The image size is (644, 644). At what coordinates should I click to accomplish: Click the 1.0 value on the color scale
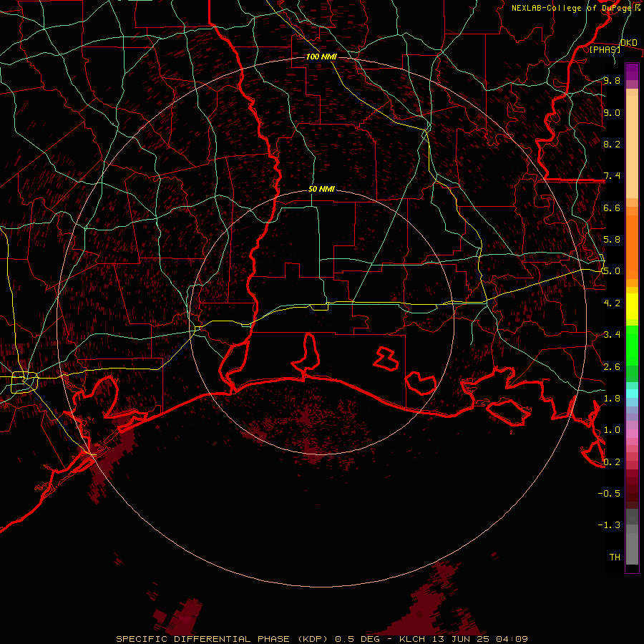click(x=612, y=430)
